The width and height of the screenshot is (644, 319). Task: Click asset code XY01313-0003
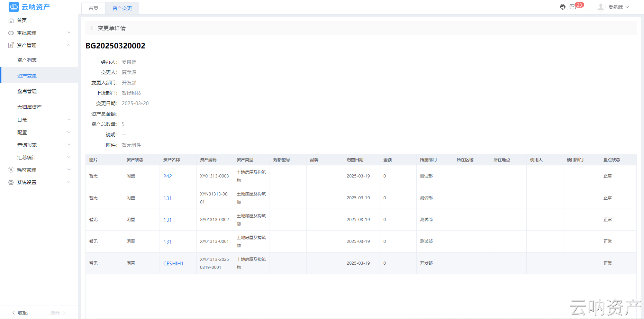tap(215, 176)
